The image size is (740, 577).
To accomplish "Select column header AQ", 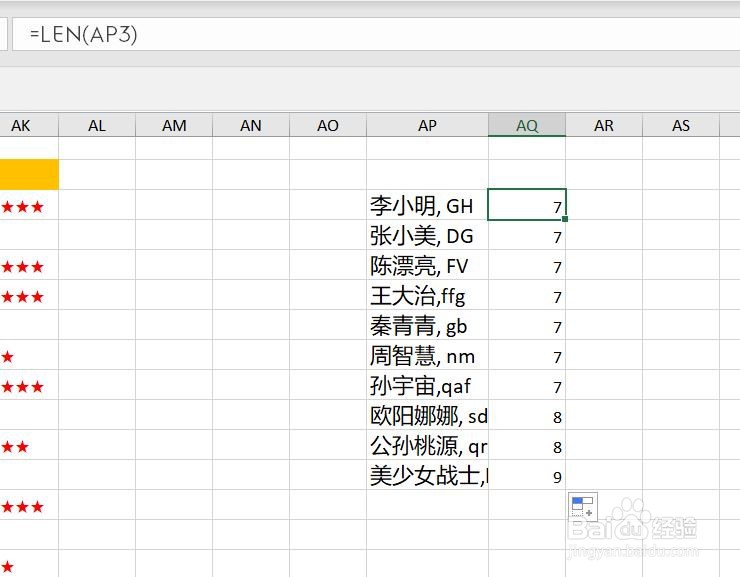I will [x=527, y=125].
